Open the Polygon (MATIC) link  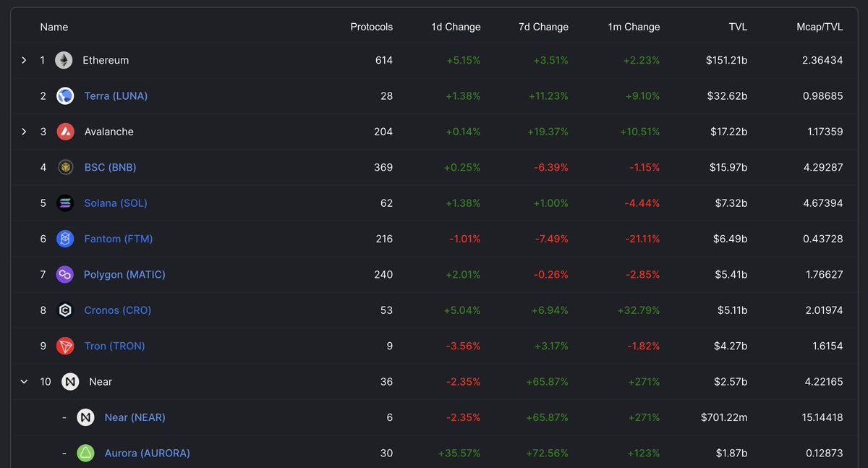124,274
